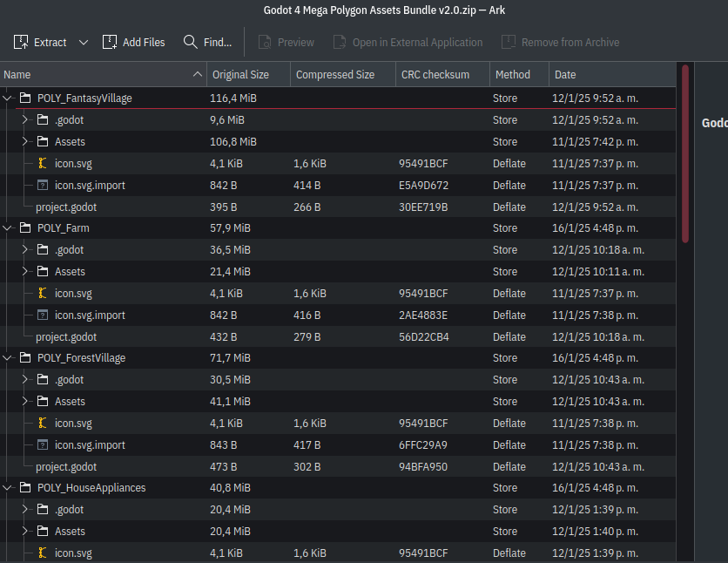Open the Extract dropdown arrow

click(x=84, y=43)
